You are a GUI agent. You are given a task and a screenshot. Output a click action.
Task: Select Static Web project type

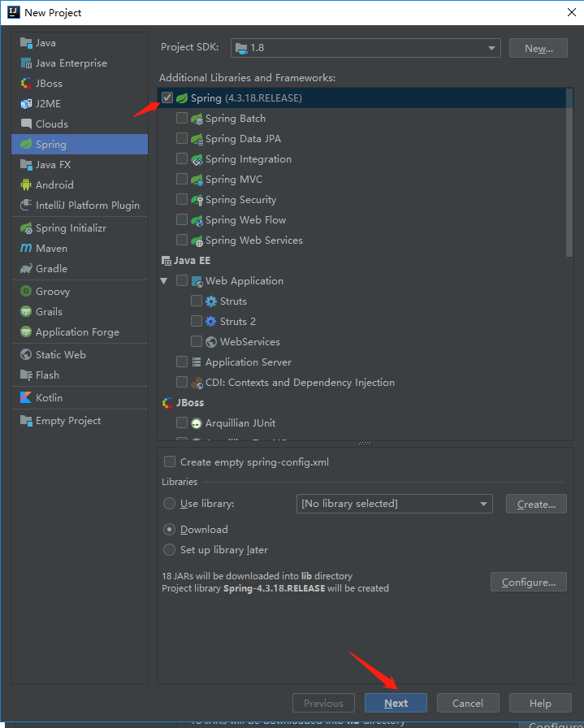80,355
